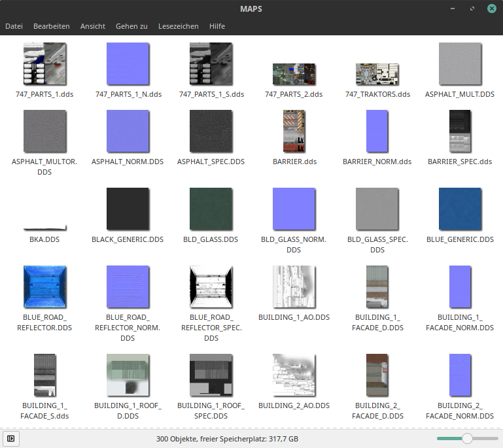
Task: Select the BLUE_GENERIC.DDS file icon
Action: click(x=460, y=209)
